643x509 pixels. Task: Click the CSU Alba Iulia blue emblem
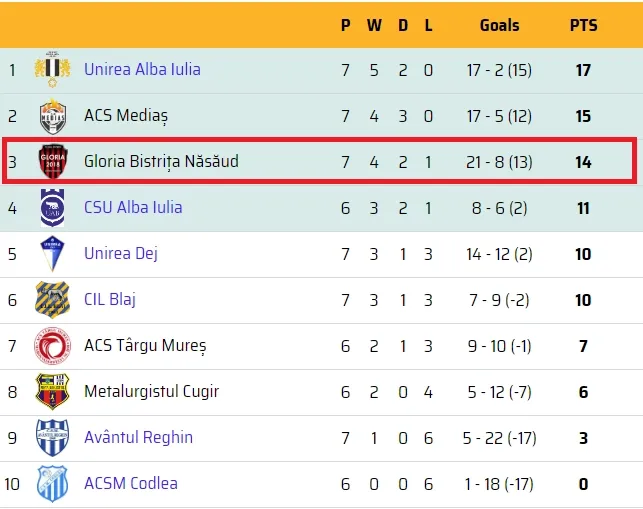point(52,208)
